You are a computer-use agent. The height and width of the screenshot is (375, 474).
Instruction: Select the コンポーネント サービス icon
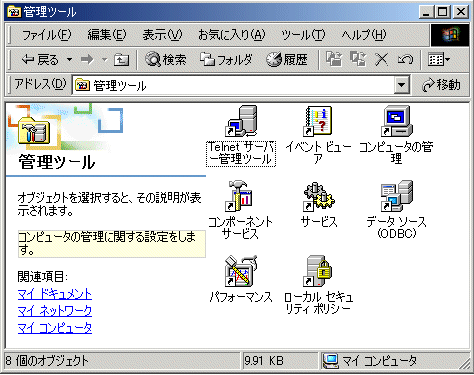tap(239, 196)
